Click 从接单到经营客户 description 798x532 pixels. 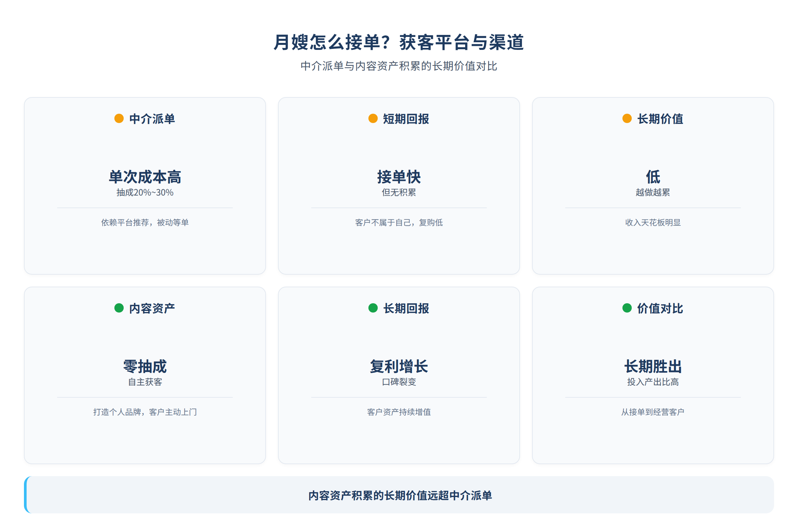coord(653,412)
